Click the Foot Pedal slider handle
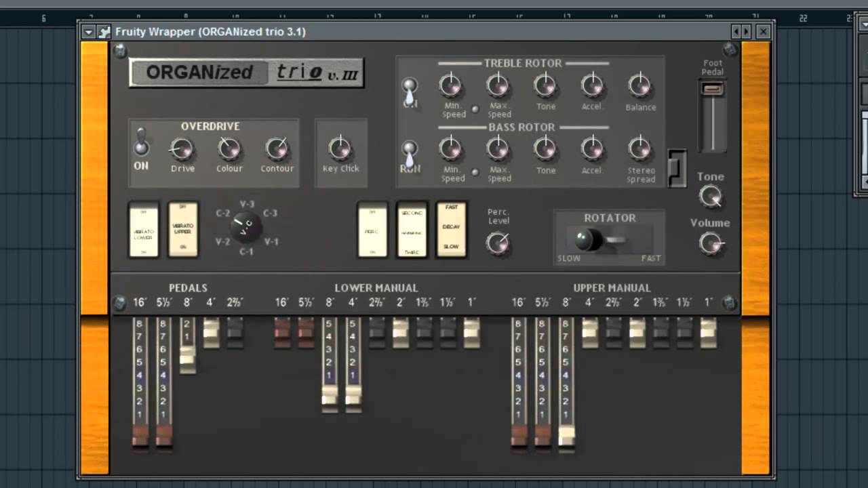The image size is (868, 488). (x=712, y=89)
